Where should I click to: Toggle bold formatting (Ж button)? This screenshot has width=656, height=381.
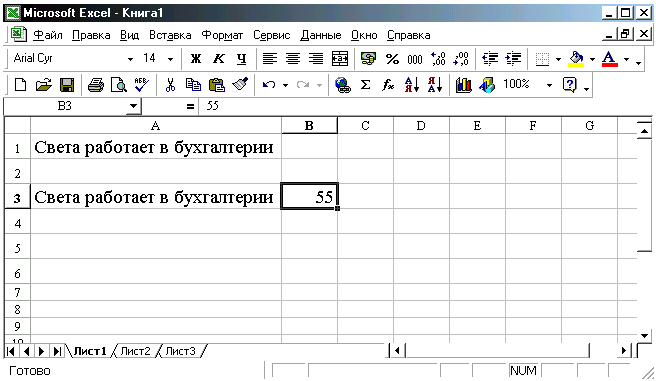tap(195, 59)
